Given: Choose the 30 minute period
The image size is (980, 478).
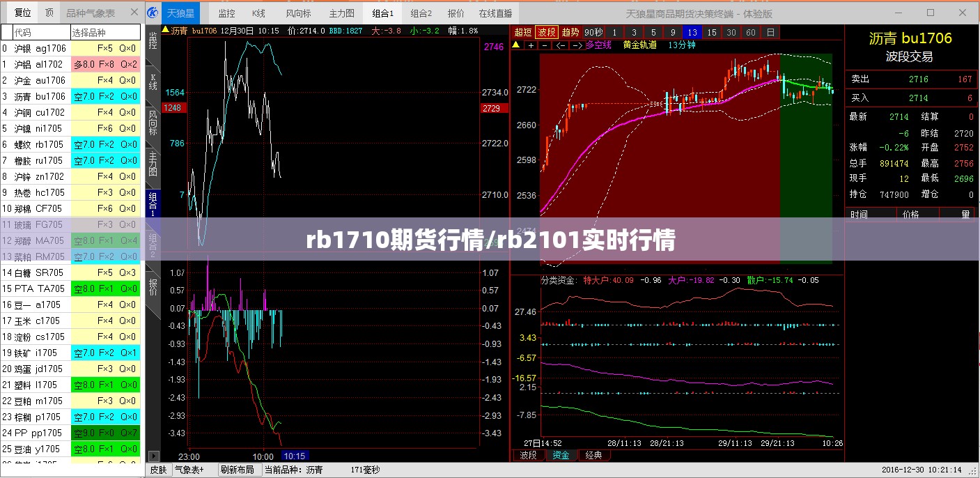Looking at the screenshot, I should click(x=731, y=32).
